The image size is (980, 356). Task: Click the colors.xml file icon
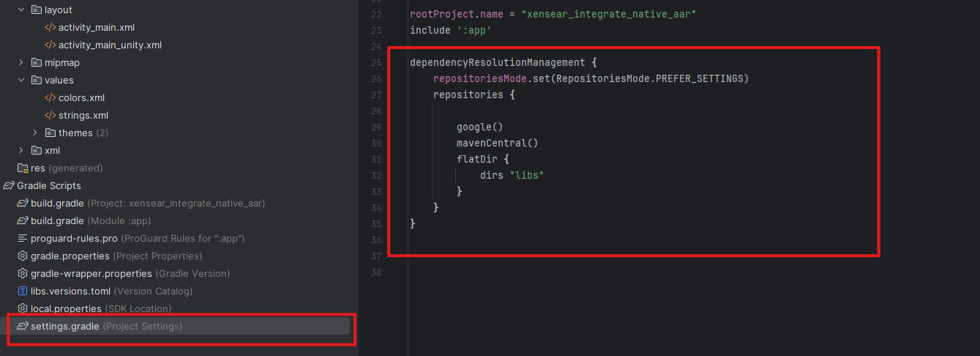50,97
